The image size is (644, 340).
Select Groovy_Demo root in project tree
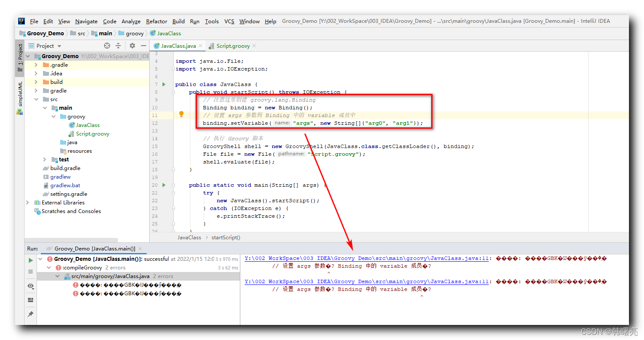tap(60, 56)
